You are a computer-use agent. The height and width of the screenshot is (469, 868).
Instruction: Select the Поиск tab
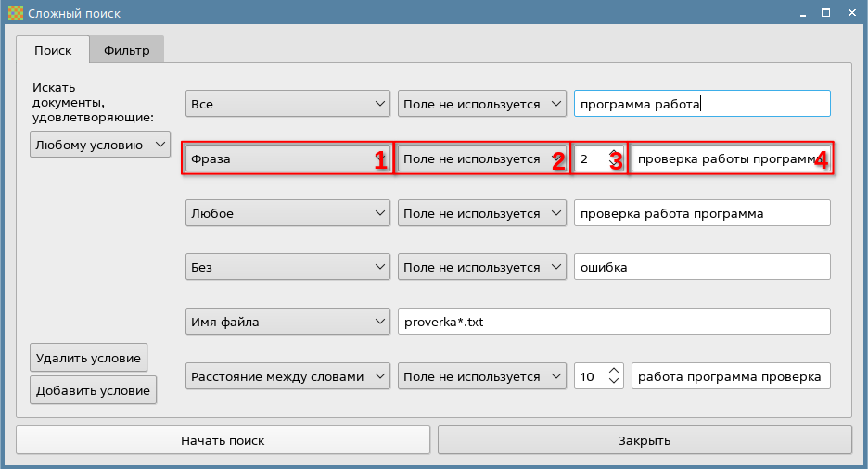52,50
